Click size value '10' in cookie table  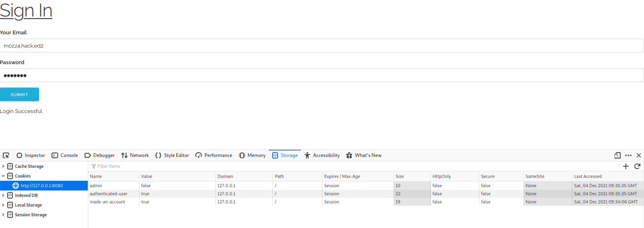(412, 185)
